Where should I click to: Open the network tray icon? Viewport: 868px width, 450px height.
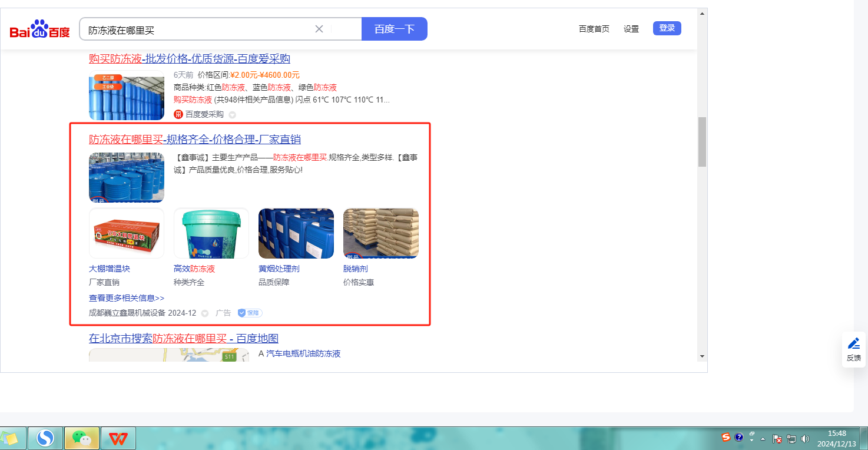791,439
